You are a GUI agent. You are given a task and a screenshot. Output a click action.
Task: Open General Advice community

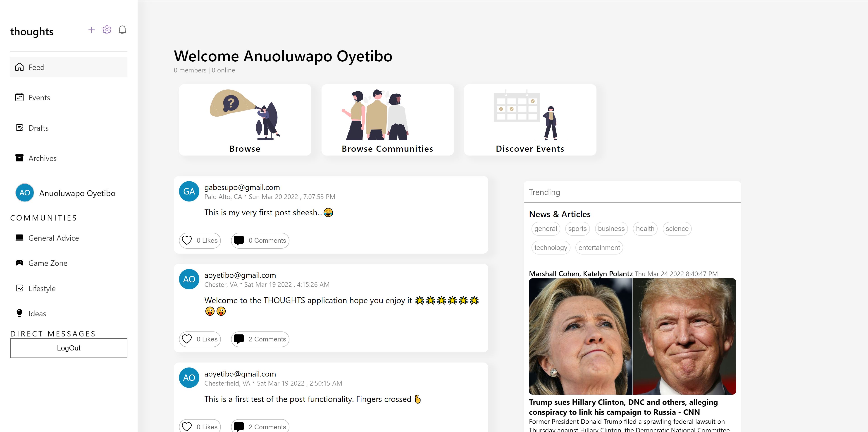tap(69, 238)
